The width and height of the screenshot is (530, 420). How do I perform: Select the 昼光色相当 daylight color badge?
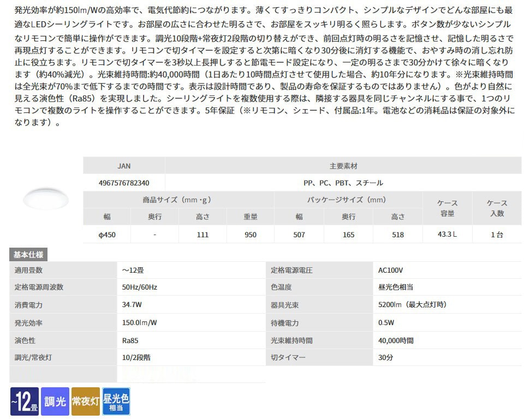click(x=116, y=401)
